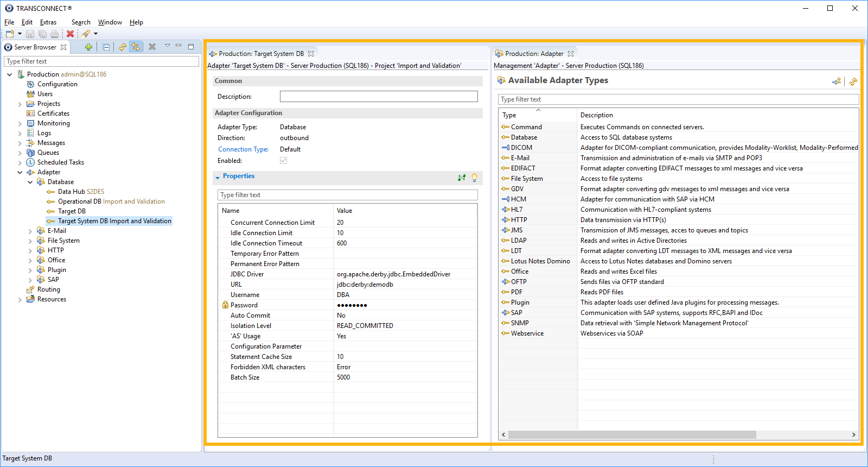Click the Certificates icon in the tree
The image size is (868, 467).
coord(30,113)
